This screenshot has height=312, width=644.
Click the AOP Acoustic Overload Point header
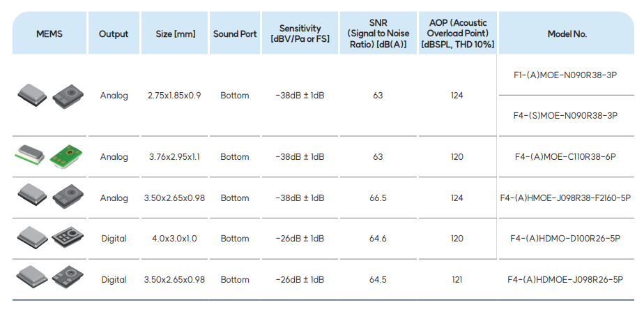457,34
